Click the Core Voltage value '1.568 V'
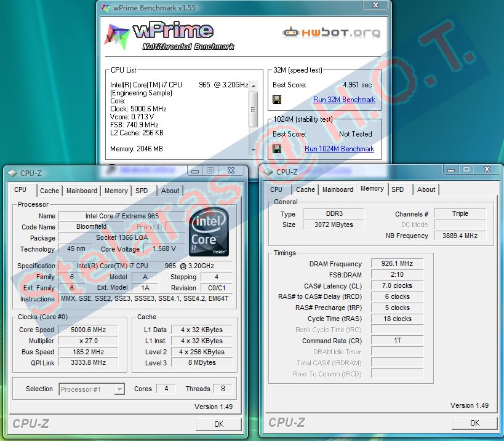 [164, 248]
